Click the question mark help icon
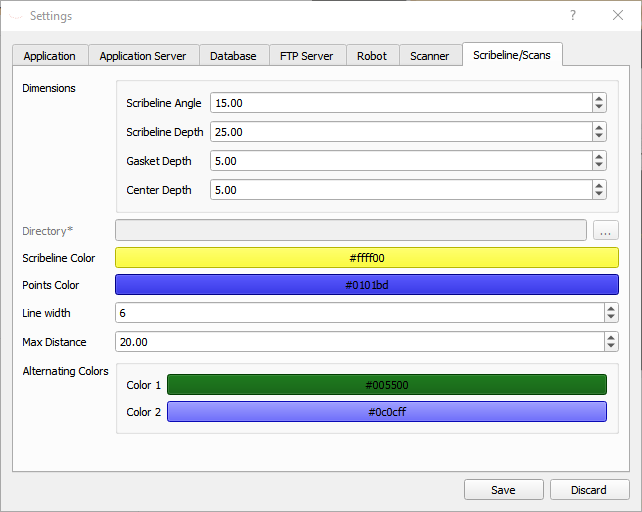 573,16
